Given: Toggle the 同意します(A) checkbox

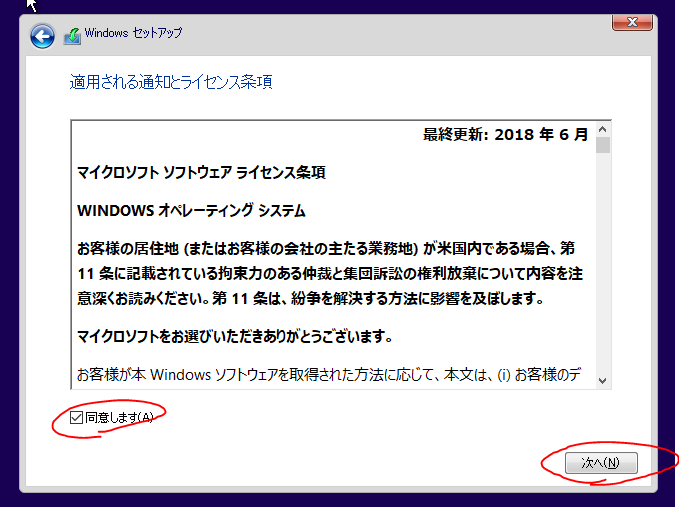Looking at the screenshot, I should [x=76, y=417].
